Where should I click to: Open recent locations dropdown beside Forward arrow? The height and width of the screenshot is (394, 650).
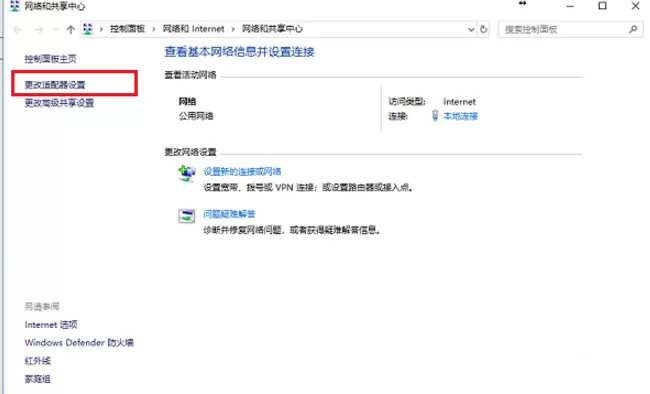point(56,29)
